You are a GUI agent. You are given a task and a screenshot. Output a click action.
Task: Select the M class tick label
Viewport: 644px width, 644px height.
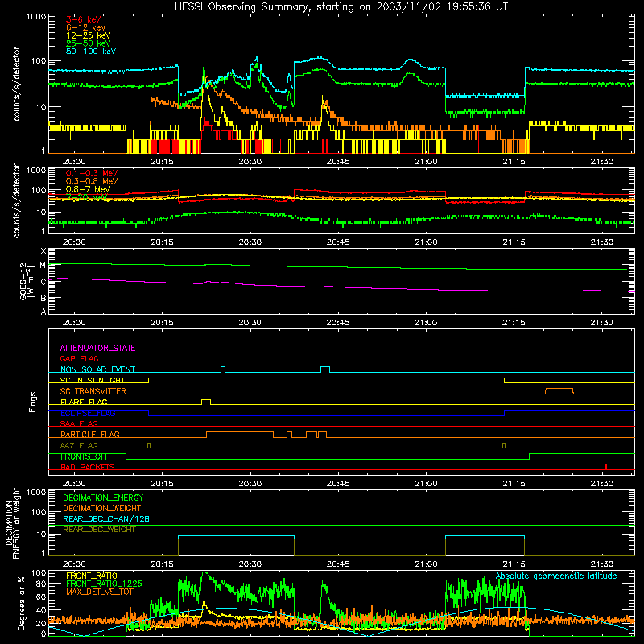click(x=43, y=266)
